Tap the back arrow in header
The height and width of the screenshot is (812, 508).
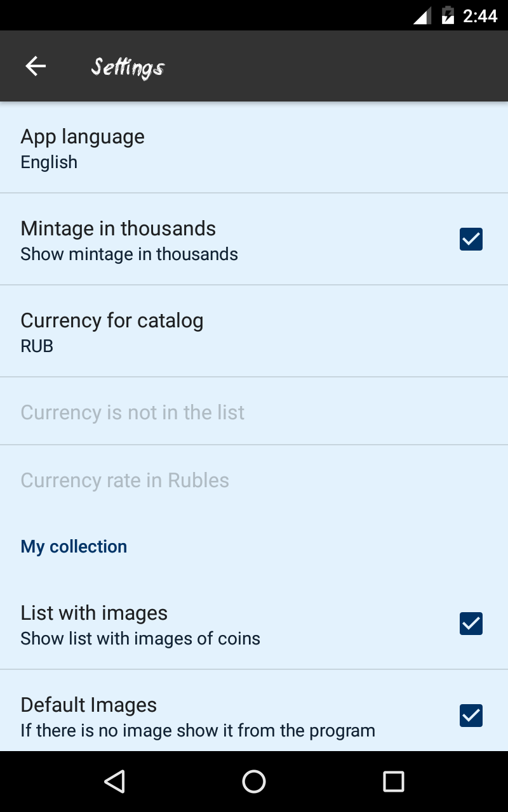pyautogui.click(x=36, y=66)
